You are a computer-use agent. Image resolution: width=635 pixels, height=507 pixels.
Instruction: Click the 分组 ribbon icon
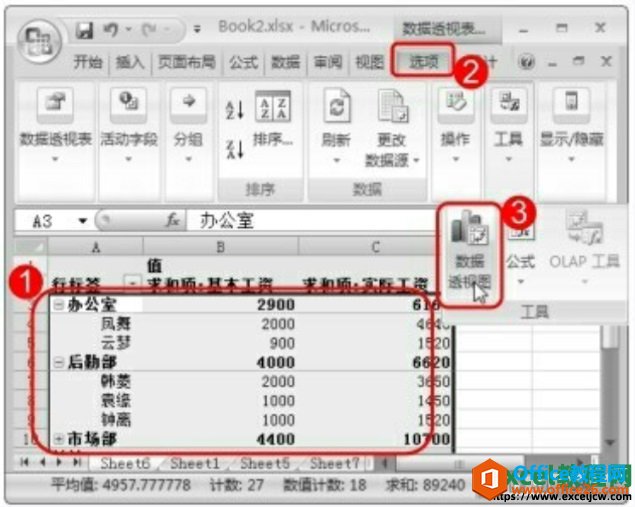[x=188, y=104]
